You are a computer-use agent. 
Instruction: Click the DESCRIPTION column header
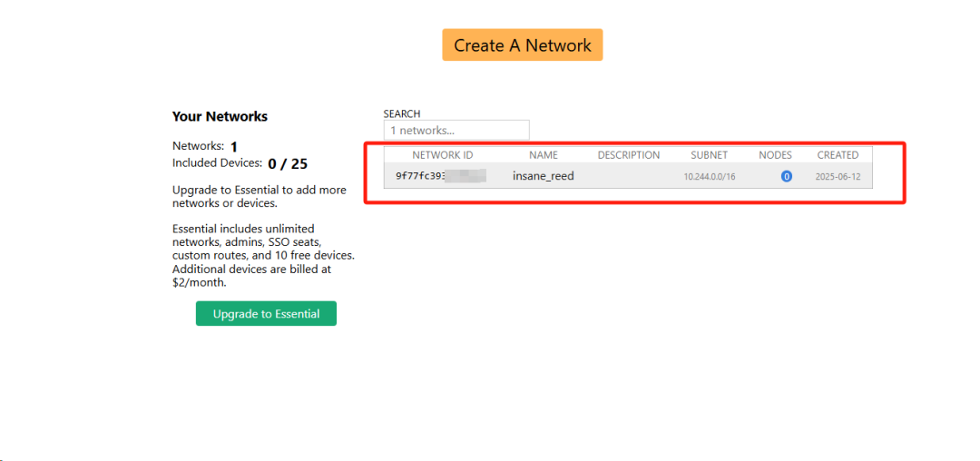point(628,155)
